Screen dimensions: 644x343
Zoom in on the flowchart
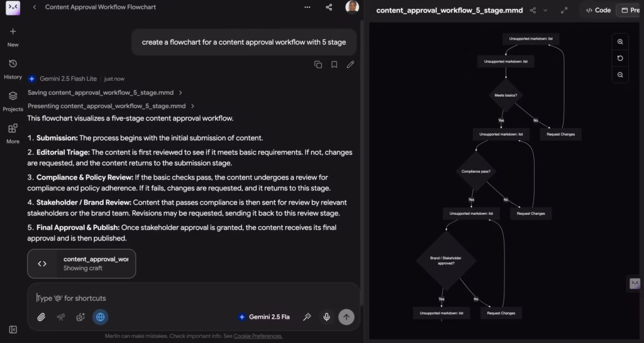(x=619, y=42)
